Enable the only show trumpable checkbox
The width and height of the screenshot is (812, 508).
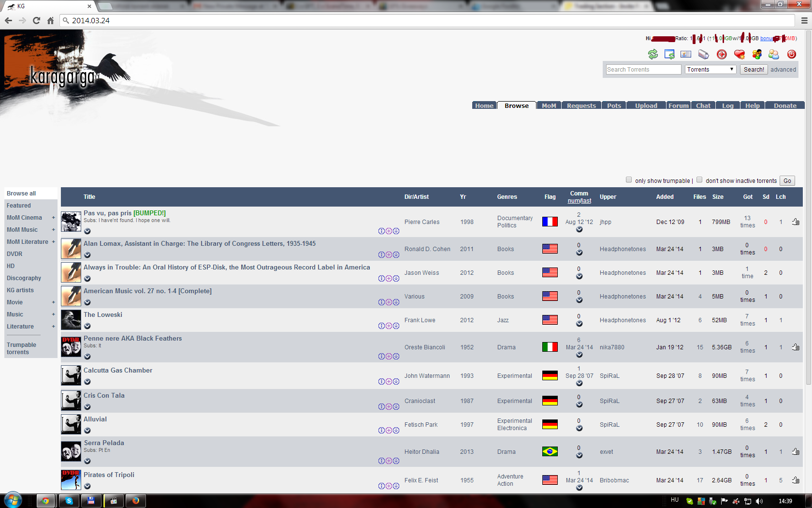[x=629, y=179]
